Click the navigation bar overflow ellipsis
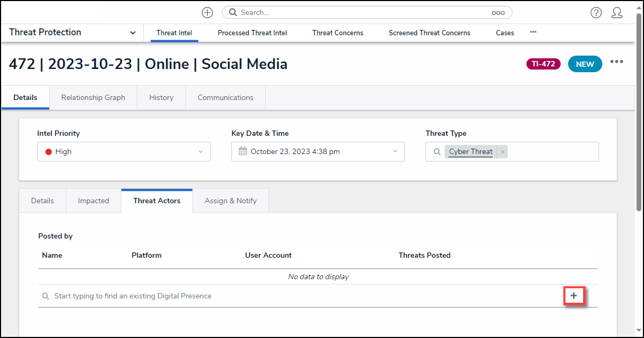644x338 pixels. pos(533,32)
